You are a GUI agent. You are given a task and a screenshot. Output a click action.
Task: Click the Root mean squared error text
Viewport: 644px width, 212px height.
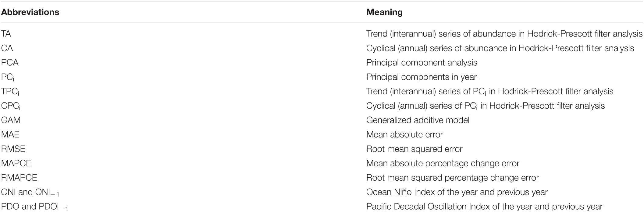tap(415, 149)
